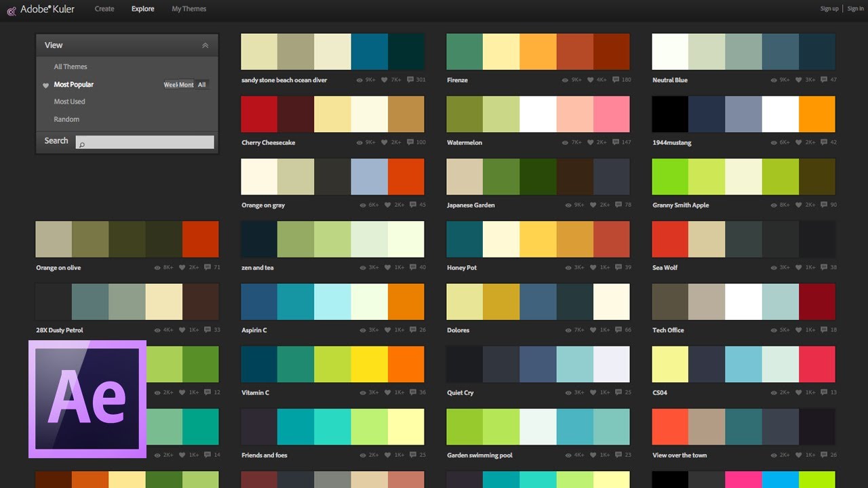Screen dimensions: 868x488
Task: Pick the light blue swatch in Orange on gray
Action: [370, 176]
